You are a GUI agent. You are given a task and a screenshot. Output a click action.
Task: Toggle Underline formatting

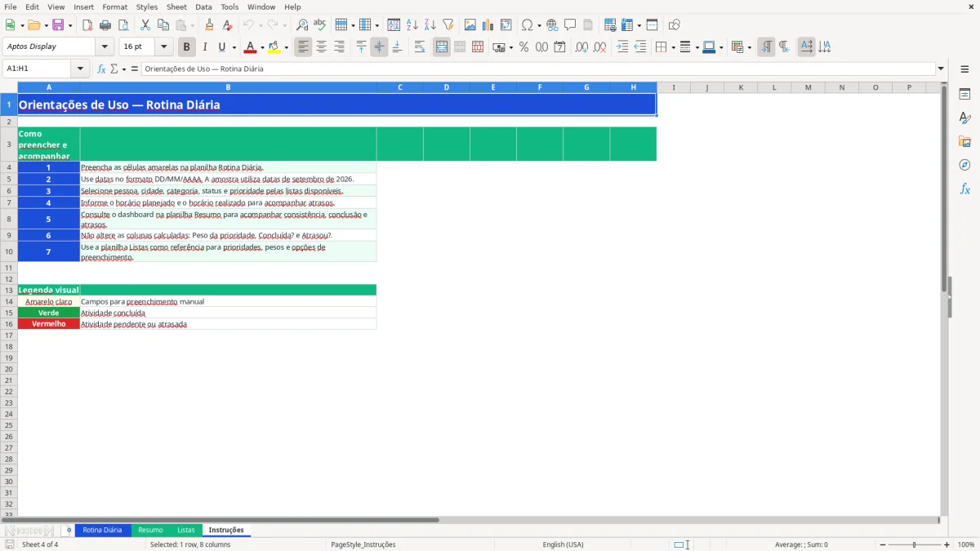point(221,47)
